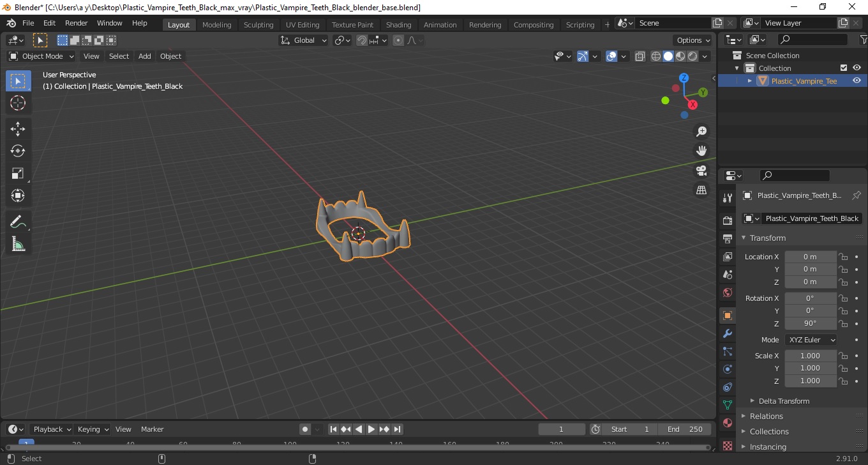
Task: Switch to material preview shading
Action: point(680,56)
